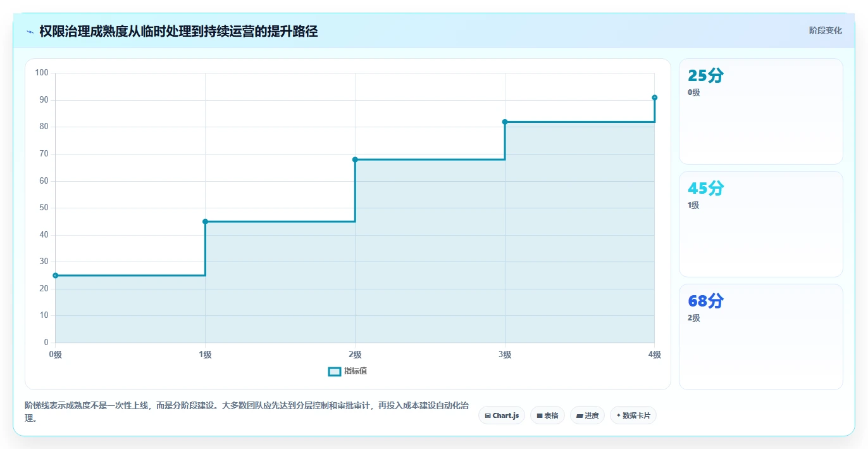Select the 68分 2级 card

coord(760,337)
